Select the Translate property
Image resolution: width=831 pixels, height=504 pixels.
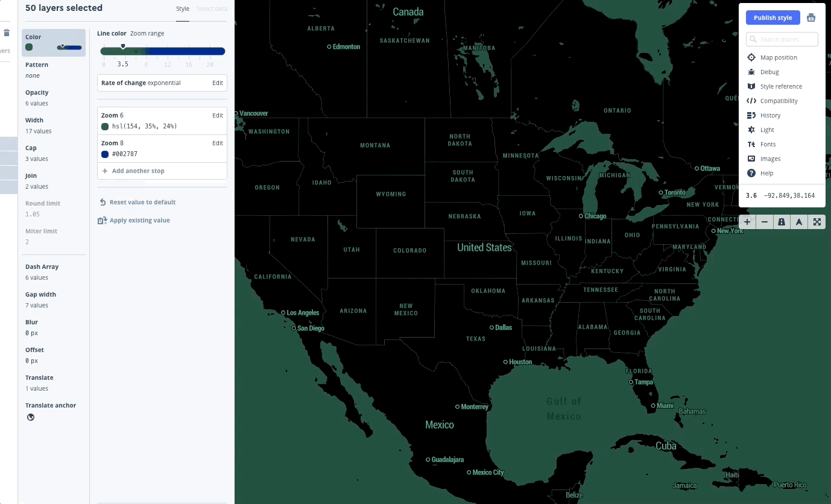[54, 383]
